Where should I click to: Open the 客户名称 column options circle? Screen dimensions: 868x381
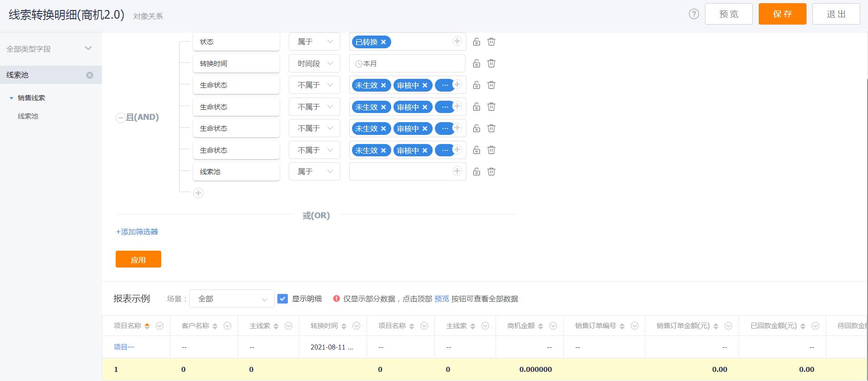(x=227, y=325)
